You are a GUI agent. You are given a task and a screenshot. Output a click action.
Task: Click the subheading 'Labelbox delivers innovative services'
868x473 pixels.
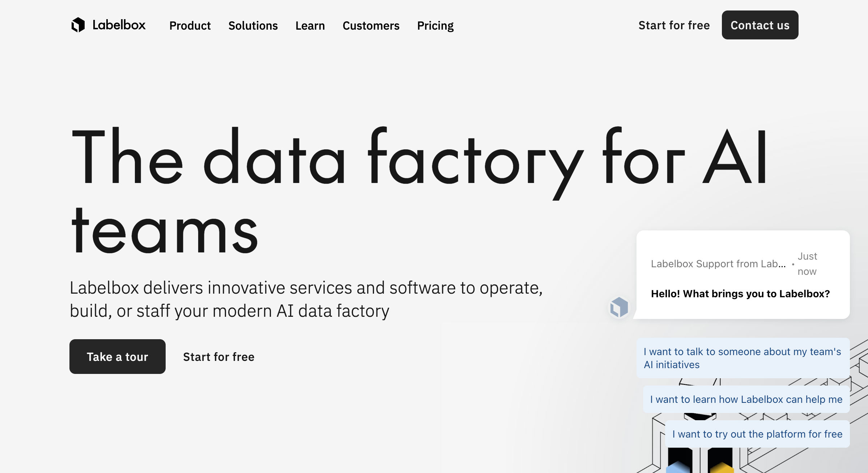pos(306,299)
